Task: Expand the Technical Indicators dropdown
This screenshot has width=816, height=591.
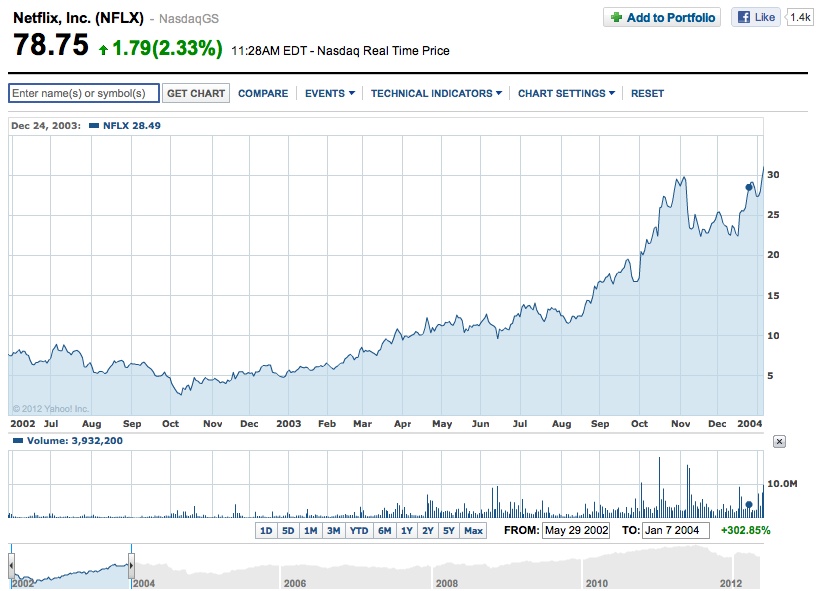Action: click(x=436, y=94)
